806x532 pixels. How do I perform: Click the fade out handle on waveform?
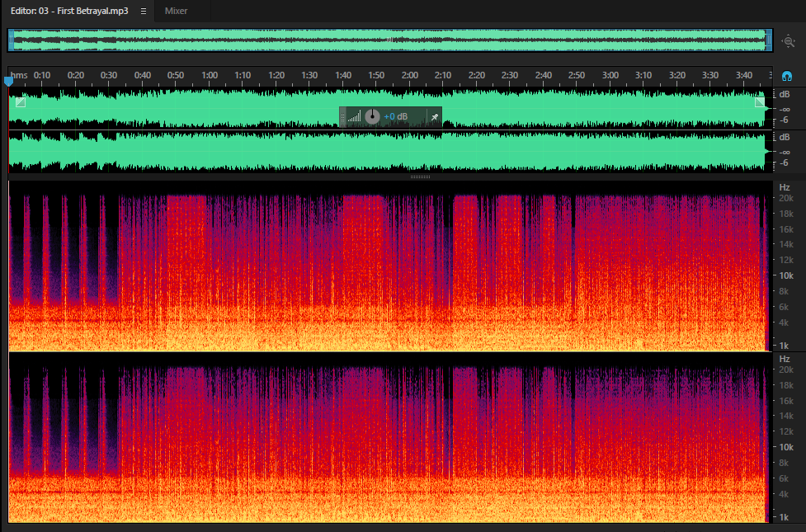click(760, 102)
